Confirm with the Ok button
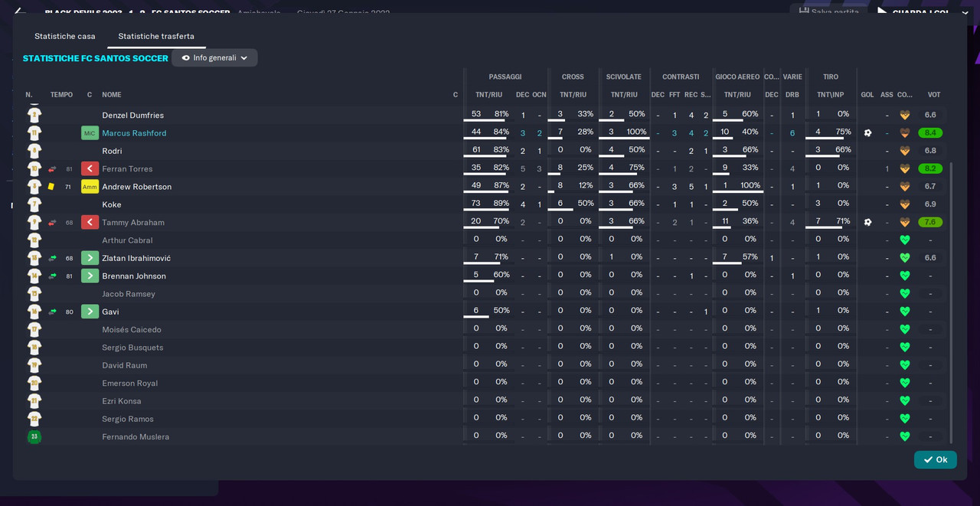This screenshot has height=506, width=980. click(x=936, y=460)
